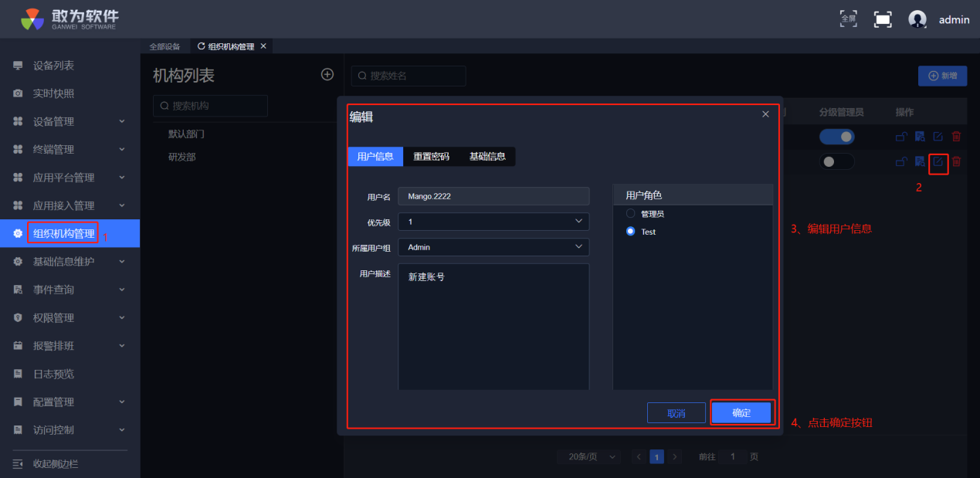
Task: Click the red delete icon in the disabled-toggle row
Action: tap(956, 161)
